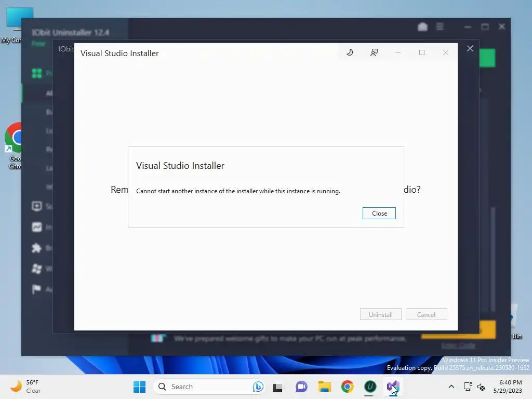Viewport: 532px width, 399px height.
Task: Switch to IObit Uninstaller on taskbar
Action: [x=370, y=387]
